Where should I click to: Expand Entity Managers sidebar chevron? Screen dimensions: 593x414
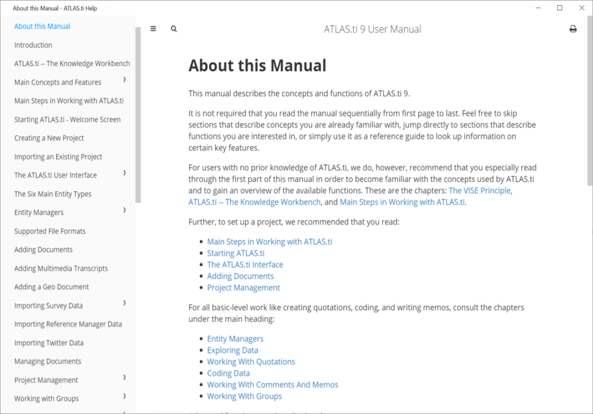124,210
